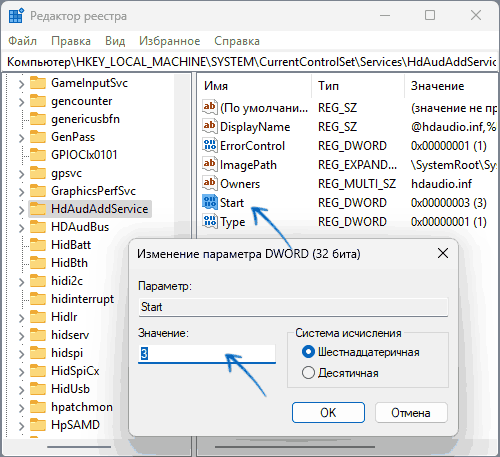Expand the HDAudBus tree node

(21, 227)
